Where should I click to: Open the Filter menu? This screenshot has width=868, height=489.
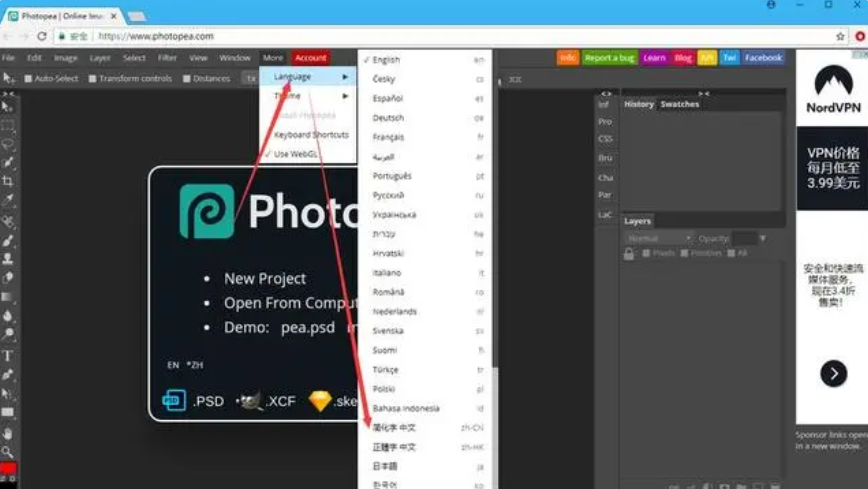coord(167,58)
